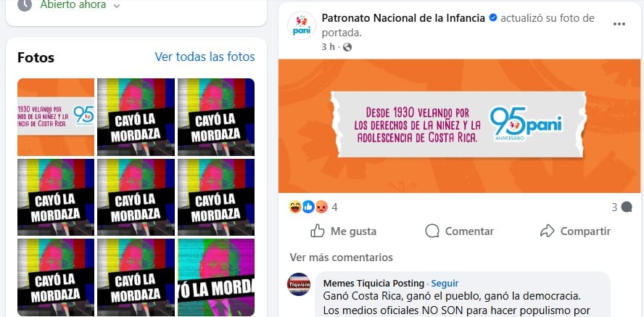Image resolution: width=644 pixels, height=317 pixels.
Task: Follow Memes Tiquicia Posting via Seguir
Action: point(445,284)
